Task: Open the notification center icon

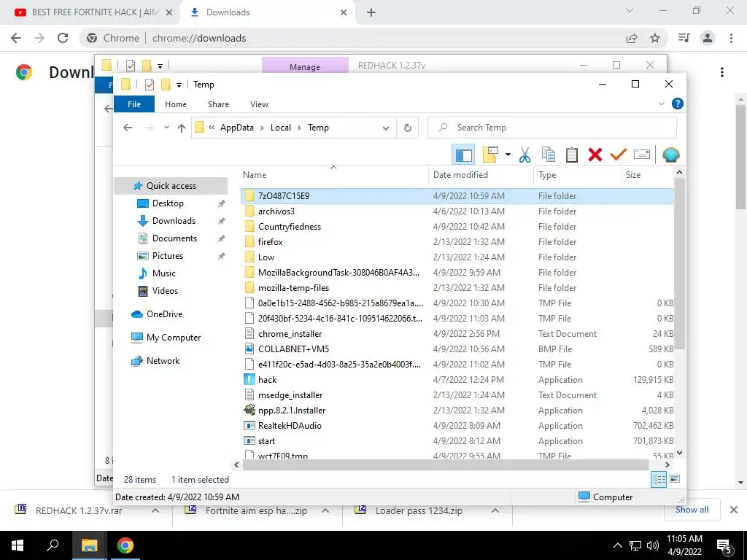Action: tap(724, 545)
